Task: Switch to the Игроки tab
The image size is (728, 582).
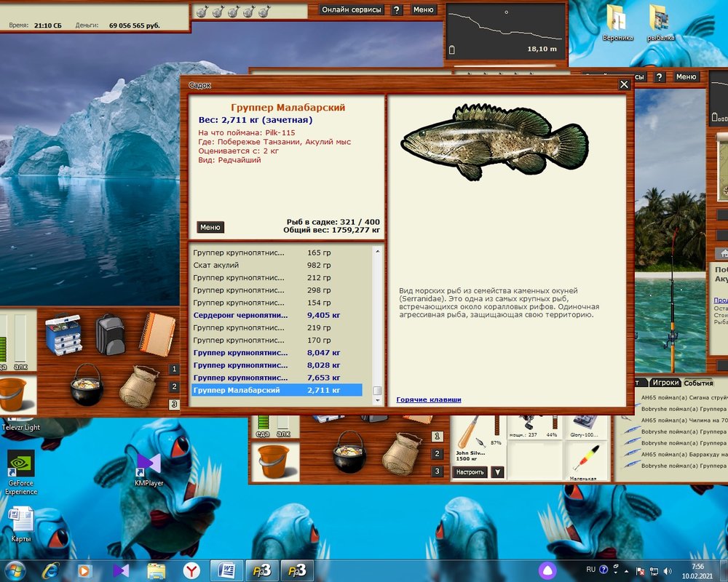Action: tap(665, 383)
